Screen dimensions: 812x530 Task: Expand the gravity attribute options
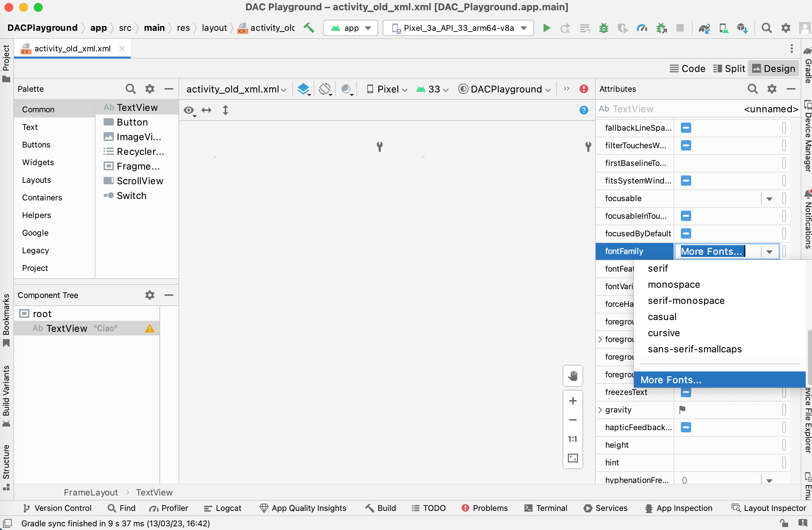pos(602,409)
